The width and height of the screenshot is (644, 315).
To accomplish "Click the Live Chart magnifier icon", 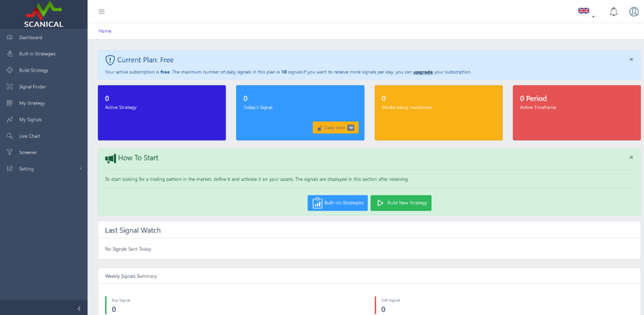I will click(10, 136).
